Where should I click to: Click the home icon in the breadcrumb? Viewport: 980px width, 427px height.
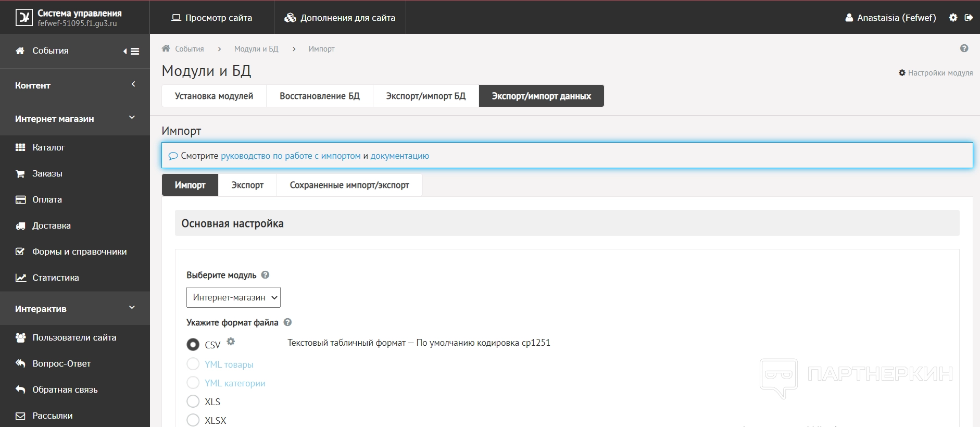click(x=166, y=48)
